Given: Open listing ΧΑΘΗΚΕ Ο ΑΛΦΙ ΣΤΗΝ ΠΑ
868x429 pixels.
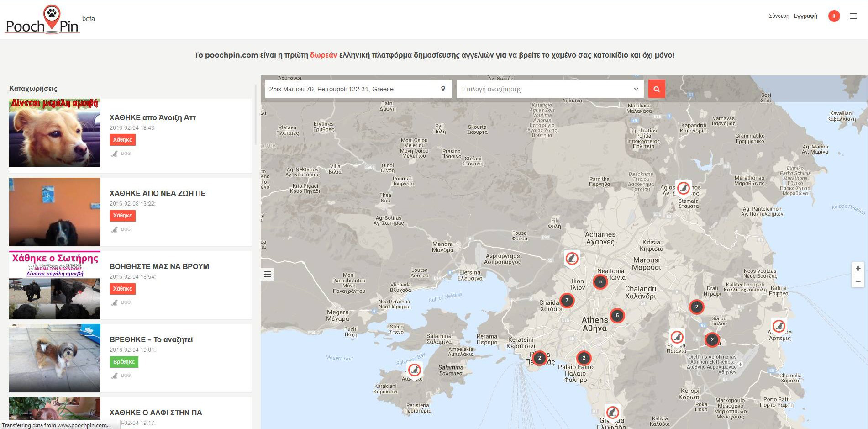Looking at the screenshot, I should [156, 413].
